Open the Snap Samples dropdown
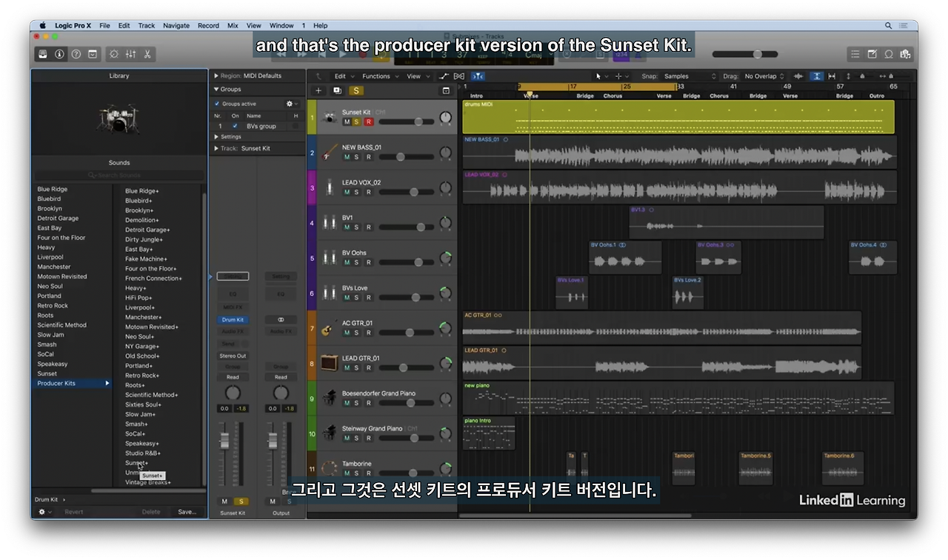 click(x=690, y=76)
